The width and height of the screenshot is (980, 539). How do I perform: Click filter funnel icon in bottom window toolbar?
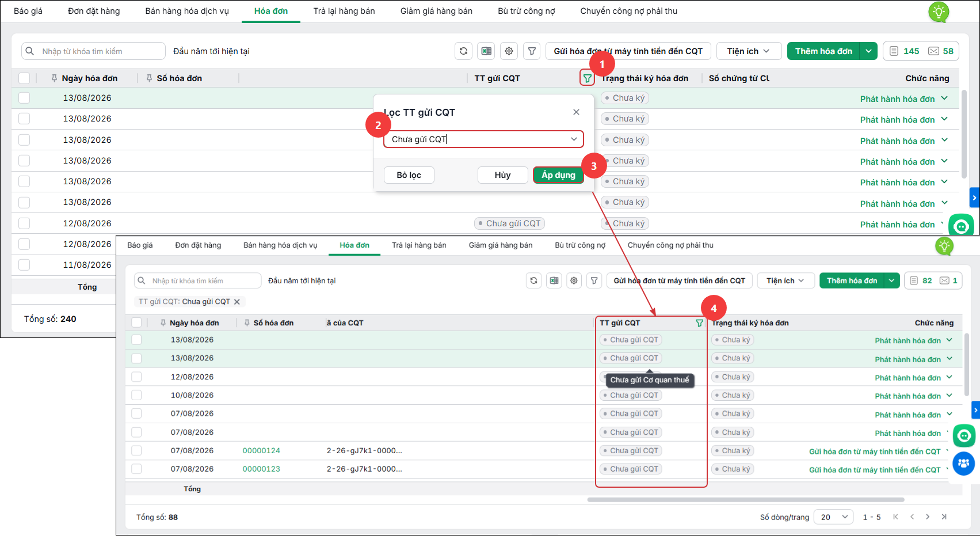(x=594, y=280)
